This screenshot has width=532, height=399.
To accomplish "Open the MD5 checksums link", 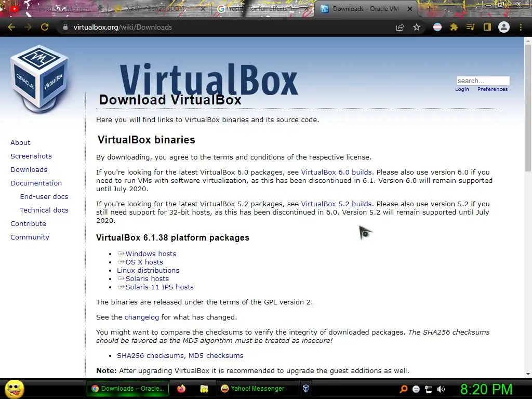I will [216, 355].
